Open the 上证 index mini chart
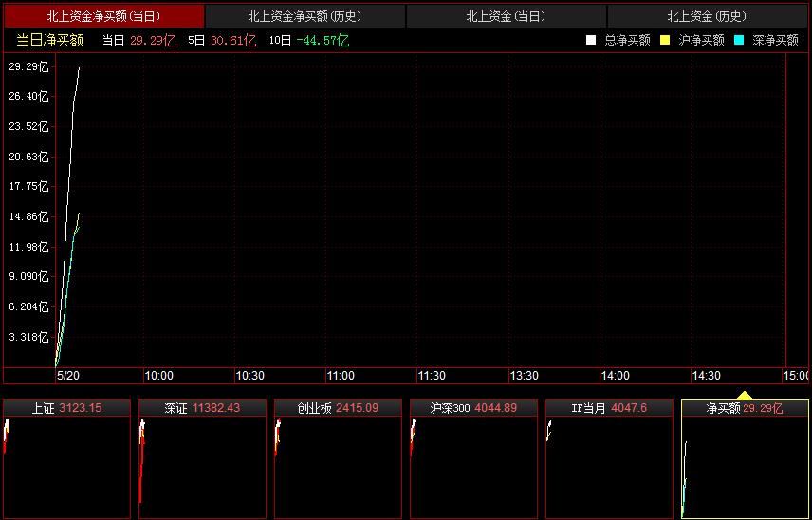The width and height of the screenshot is (812, 520). click(66, 459)
